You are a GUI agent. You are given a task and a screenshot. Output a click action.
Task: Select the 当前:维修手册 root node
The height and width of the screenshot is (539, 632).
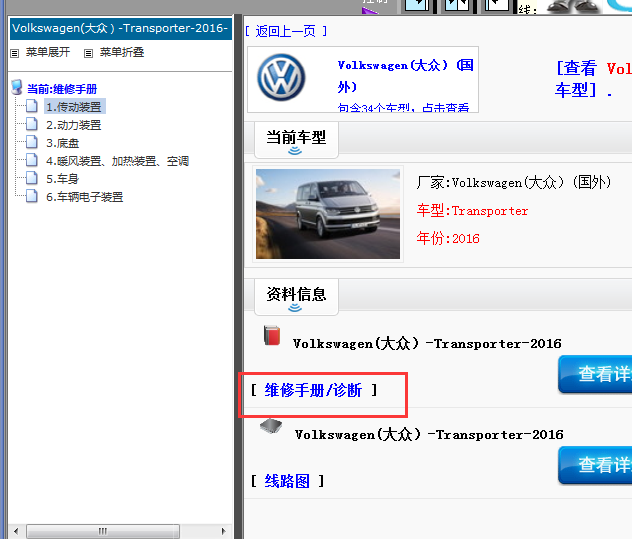click(62, 89)
